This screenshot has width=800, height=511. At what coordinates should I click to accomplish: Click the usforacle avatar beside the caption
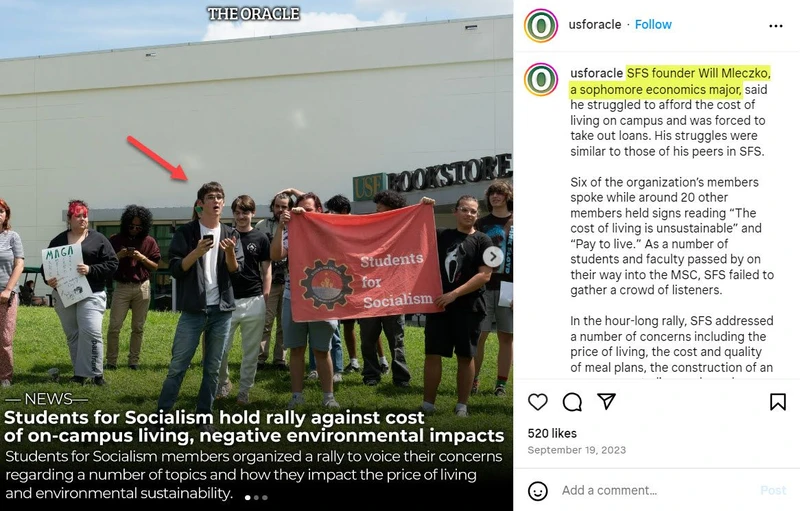pos(541,80)
